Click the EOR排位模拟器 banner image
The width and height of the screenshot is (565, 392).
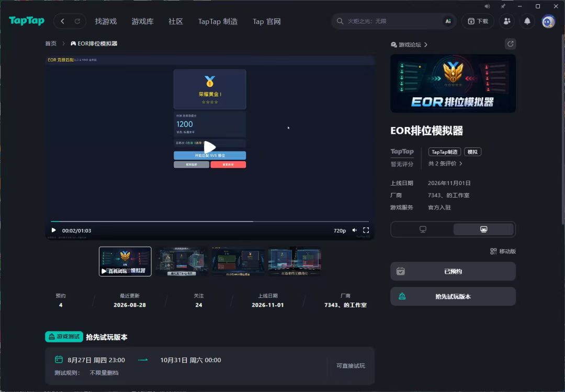453,84
